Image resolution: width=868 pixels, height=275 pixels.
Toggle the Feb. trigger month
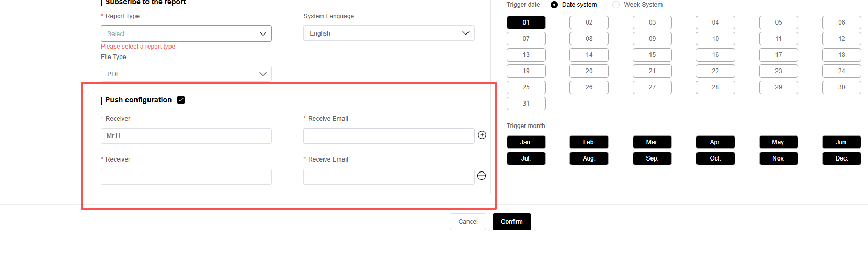tap(589, 142)
